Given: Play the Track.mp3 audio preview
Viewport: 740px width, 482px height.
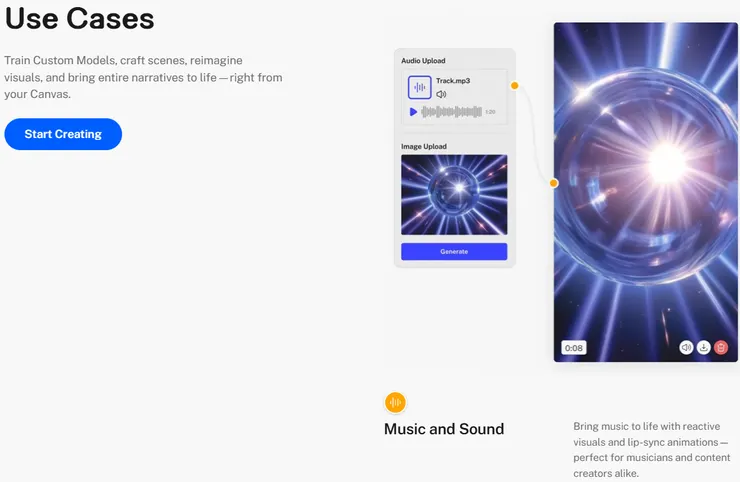Looking at the screenshot, I should (413, 112).
